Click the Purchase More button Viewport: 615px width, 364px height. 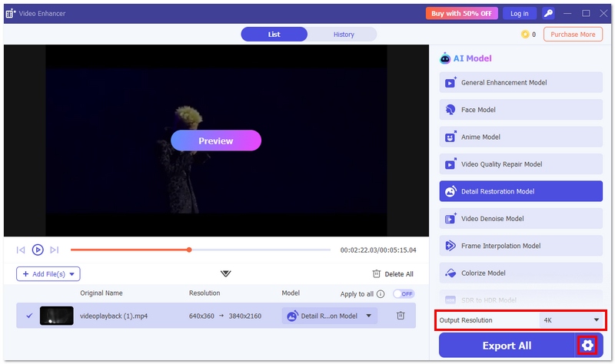tap(573, 35)
